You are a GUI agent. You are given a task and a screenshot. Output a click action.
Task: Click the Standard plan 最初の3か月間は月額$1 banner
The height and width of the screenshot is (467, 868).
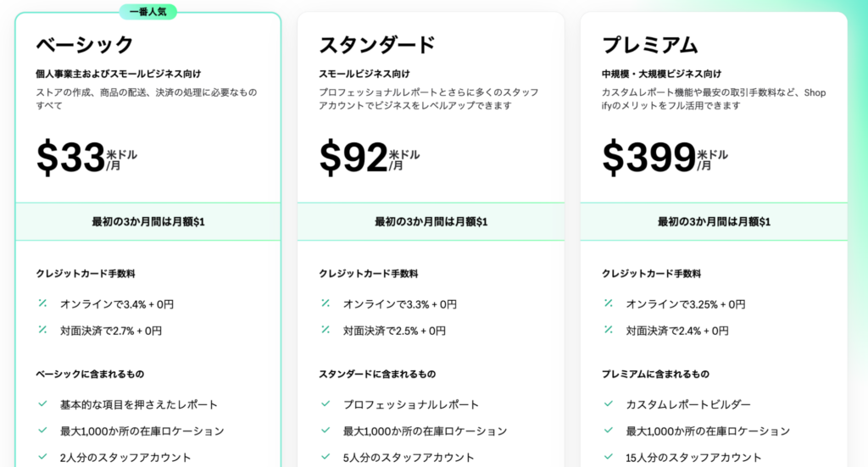pyautogui.click(x=431, y=221)
